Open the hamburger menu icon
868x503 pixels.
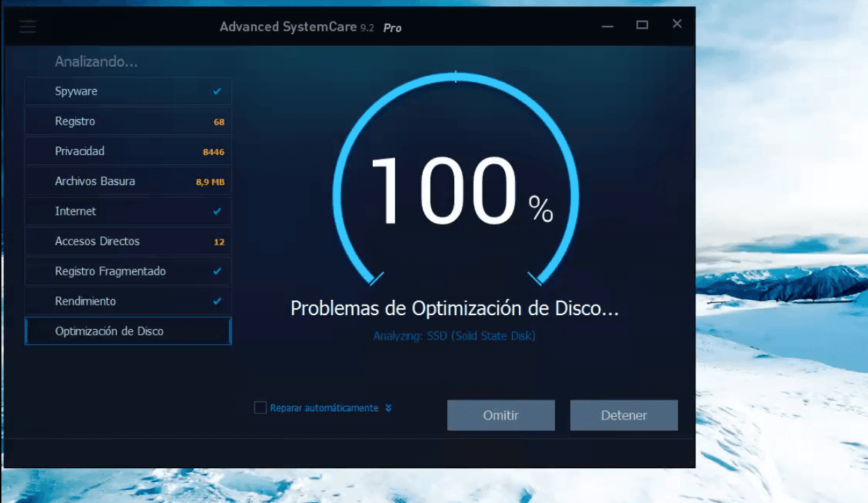28,27
